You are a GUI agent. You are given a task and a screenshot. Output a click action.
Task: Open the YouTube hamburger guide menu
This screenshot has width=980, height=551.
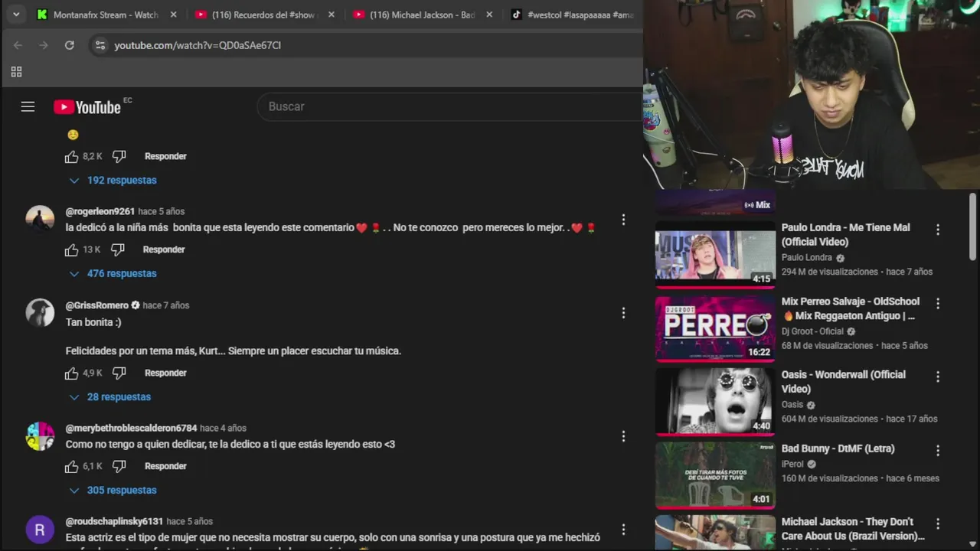pyautogui.click(x=28, y=107)
